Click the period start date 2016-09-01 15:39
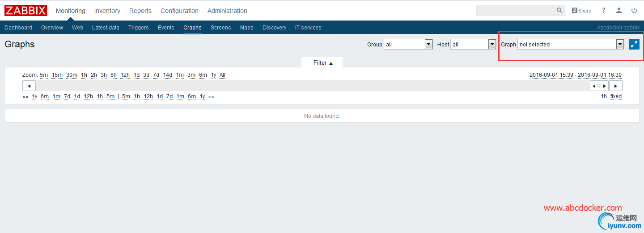 pyautogui.click(x=551, y=75)
